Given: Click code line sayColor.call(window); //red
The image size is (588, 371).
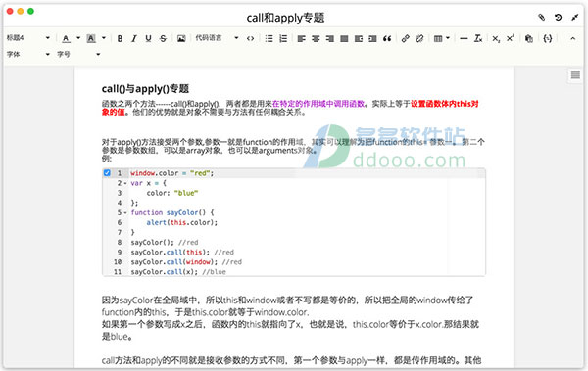Looking at the screenshot, I should [186, 262].
